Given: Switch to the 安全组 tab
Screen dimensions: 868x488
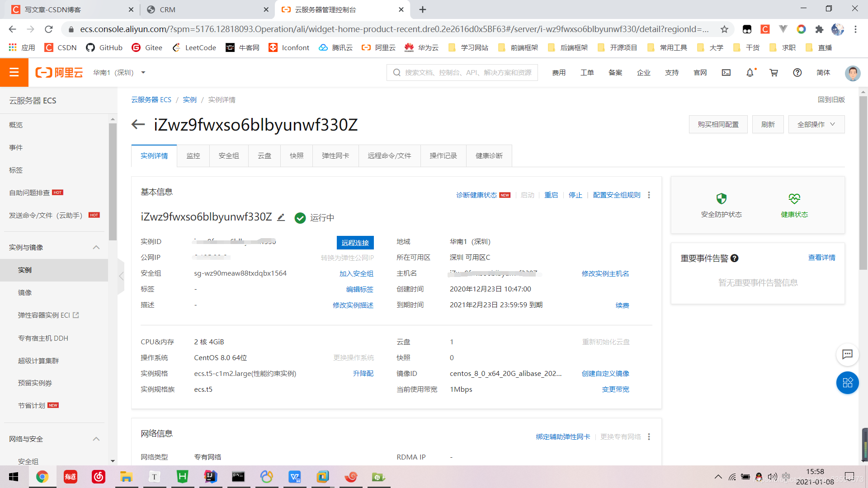Looking at the screenshot, I should (229, 156).
